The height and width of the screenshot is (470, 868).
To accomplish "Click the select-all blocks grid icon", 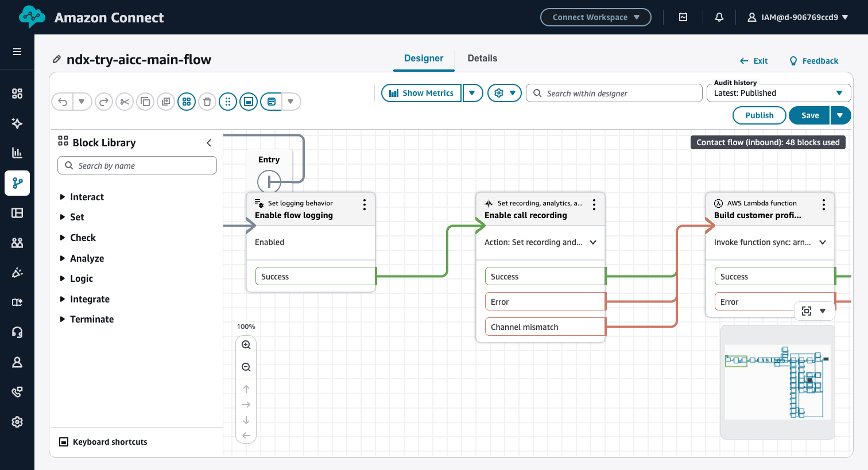I will coord(187,102).
